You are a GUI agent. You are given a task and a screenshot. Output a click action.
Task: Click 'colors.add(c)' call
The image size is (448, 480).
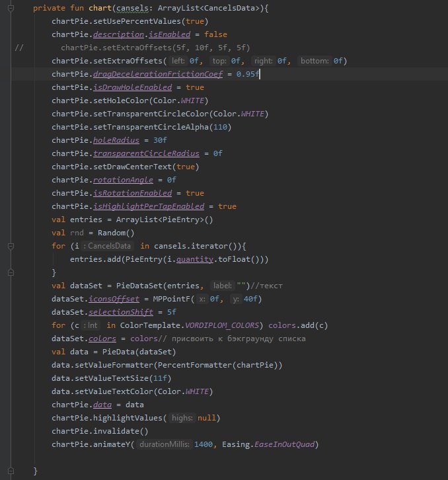(298, 325)
